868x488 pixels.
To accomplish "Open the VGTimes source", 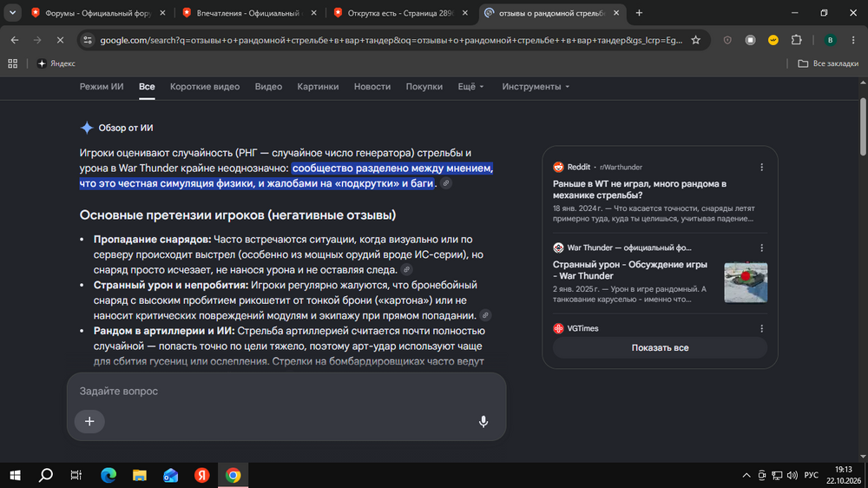I will pyautogui.click(x=575, y=328).
